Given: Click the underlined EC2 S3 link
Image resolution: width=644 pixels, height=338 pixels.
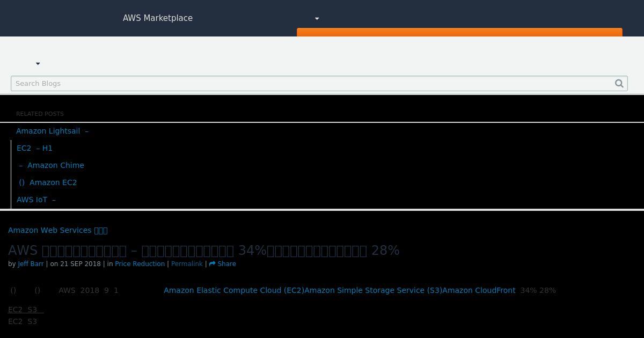Looking at the screenshot, I should (26, 310).
